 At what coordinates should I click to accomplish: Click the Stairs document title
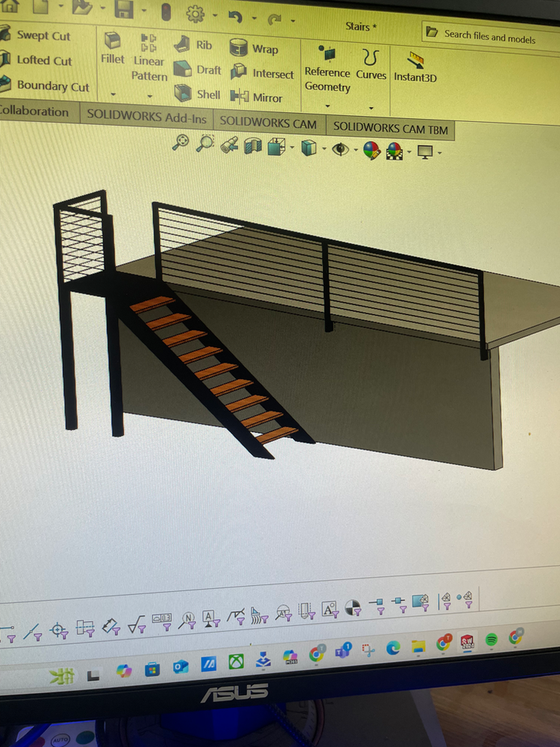[x=361, y=26]
